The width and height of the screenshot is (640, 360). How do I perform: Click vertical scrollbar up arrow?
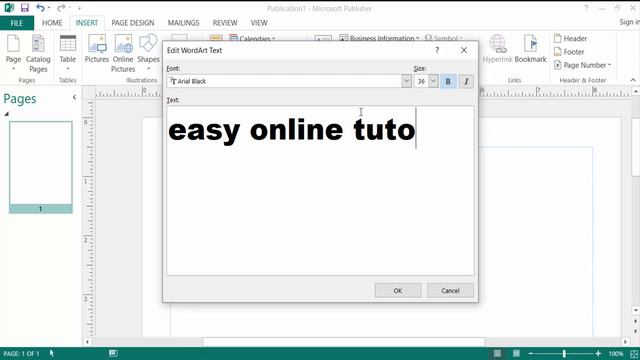coord(636,92)
